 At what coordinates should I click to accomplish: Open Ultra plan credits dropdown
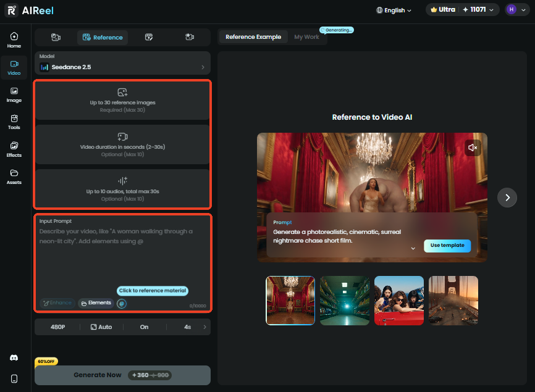tap(462, 10)
